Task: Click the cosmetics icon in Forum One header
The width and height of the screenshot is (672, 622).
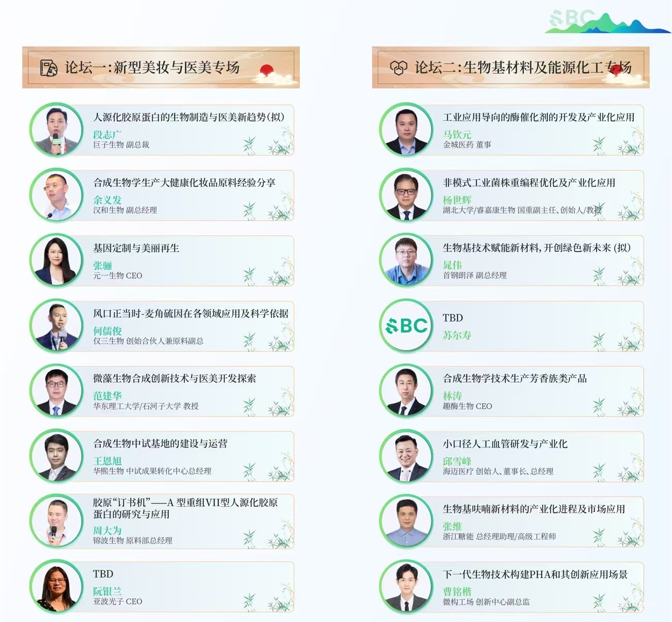Action: point(49,68)
